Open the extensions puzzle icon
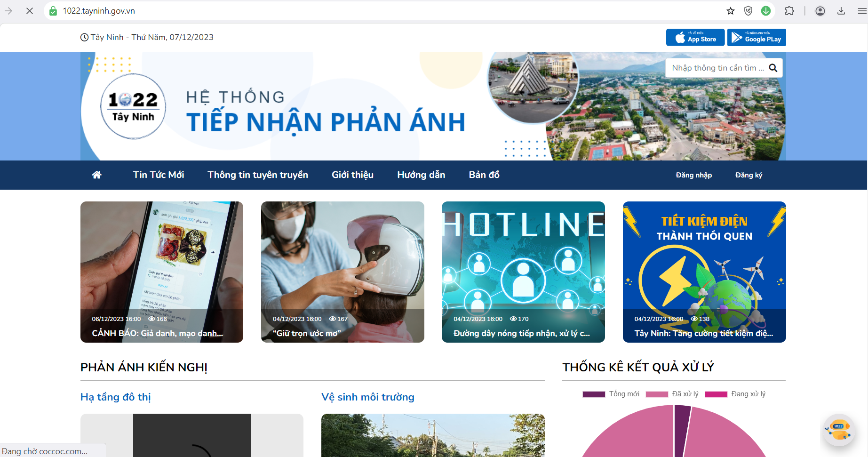Viewport: 868px width, 457px height. tap(789, 11)
